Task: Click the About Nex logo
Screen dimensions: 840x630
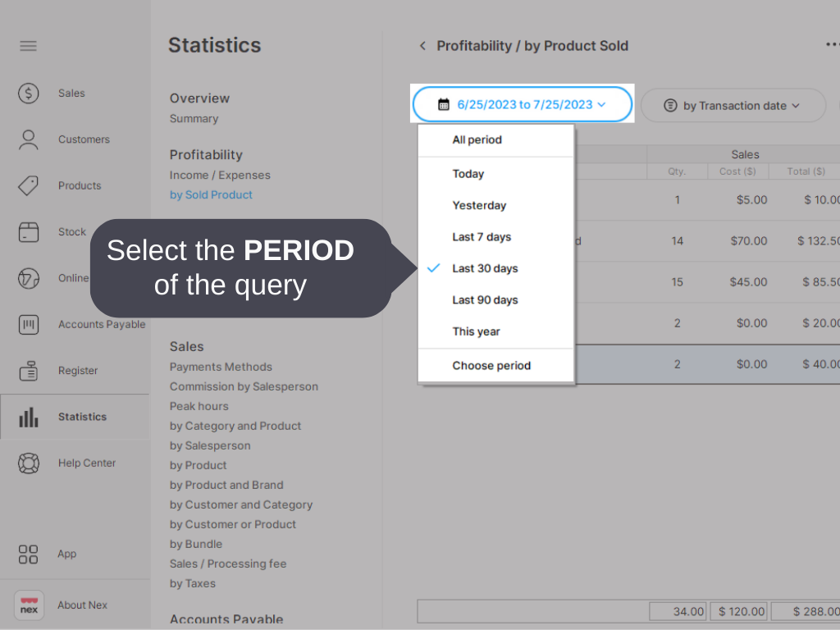Action: [30, 605]
